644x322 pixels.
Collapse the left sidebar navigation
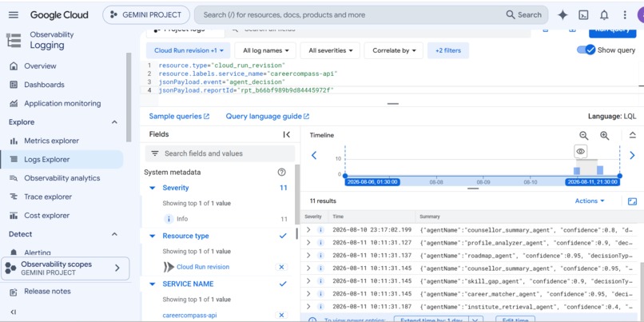(x=13, y=312)
